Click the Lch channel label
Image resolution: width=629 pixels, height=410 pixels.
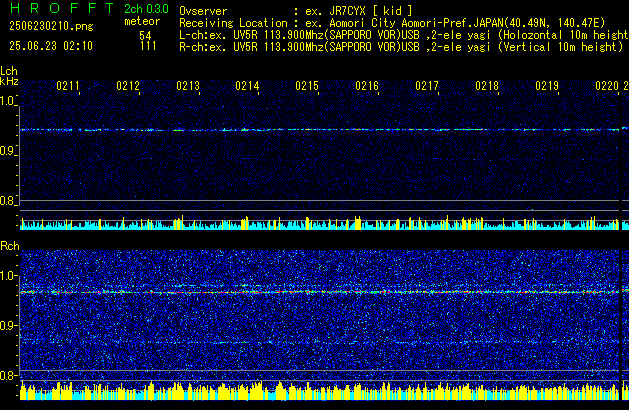pyautogui.click(x=9, y=71)
